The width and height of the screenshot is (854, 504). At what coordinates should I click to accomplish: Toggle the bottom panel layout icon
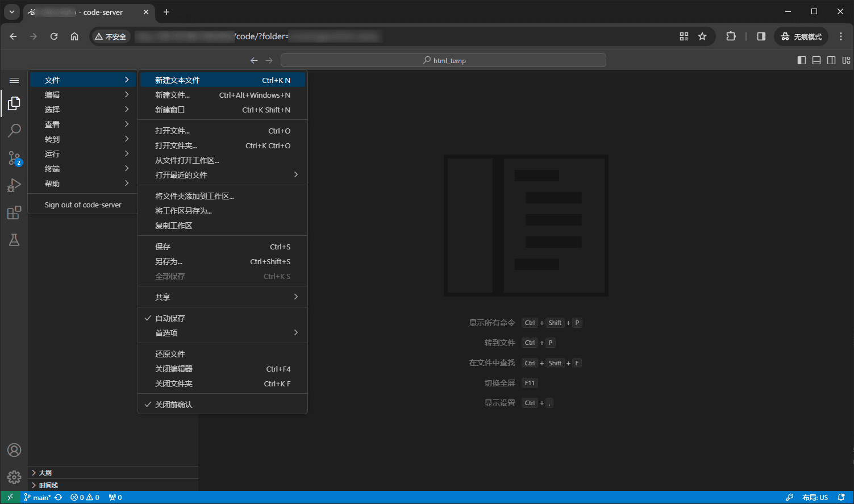click(x=816, y=60)
